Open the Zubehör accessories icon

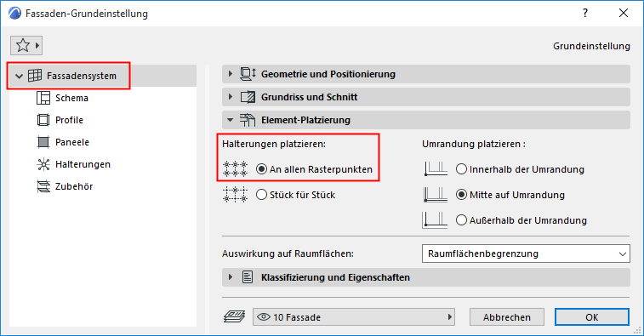43,186
